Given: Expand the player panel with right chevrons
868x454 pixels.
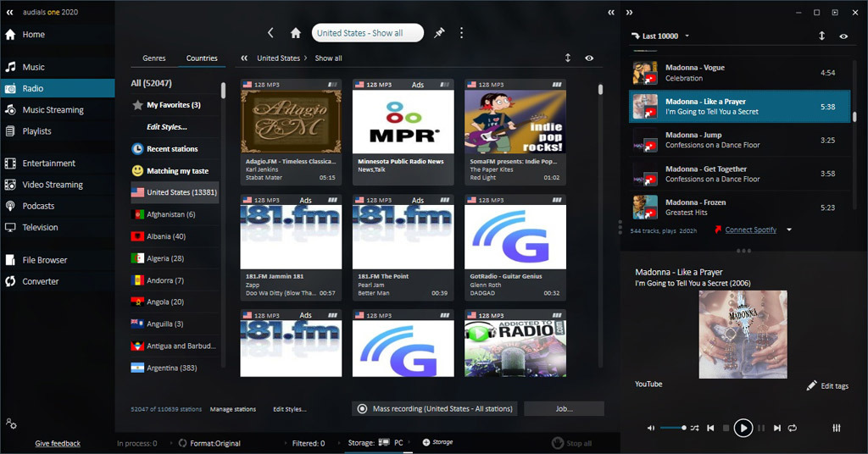Looking at the screenshot, I should (x=629, y=12).
